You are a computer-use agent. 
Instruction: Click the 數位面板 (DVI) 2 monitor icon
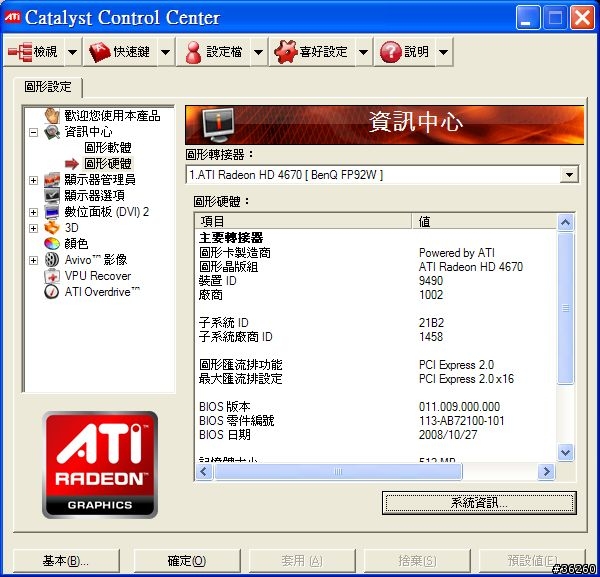tap(52, 212)
